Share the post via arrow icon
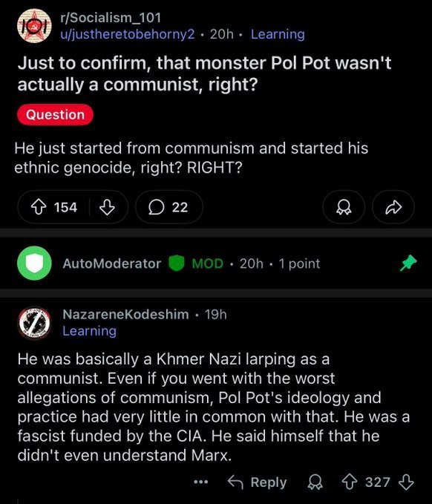Screen dimensions: 432x504 click(x=393, y=207)
